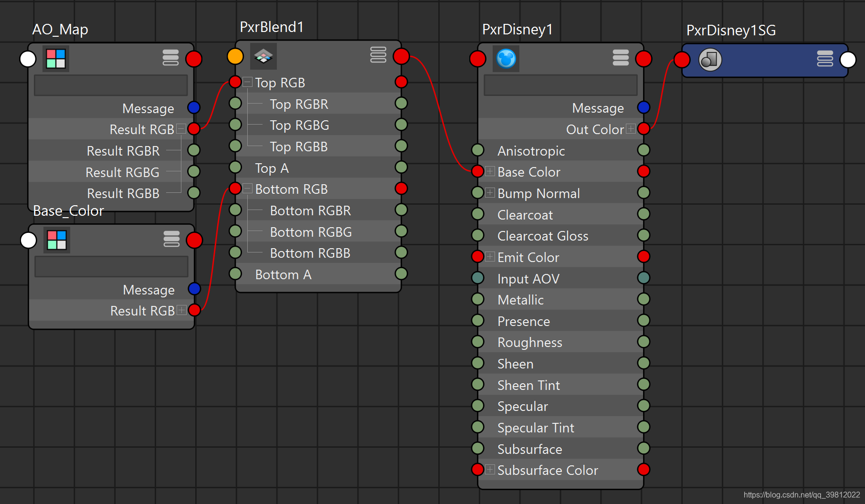Expand Bump Normal attribute

[x=490, y=193]
